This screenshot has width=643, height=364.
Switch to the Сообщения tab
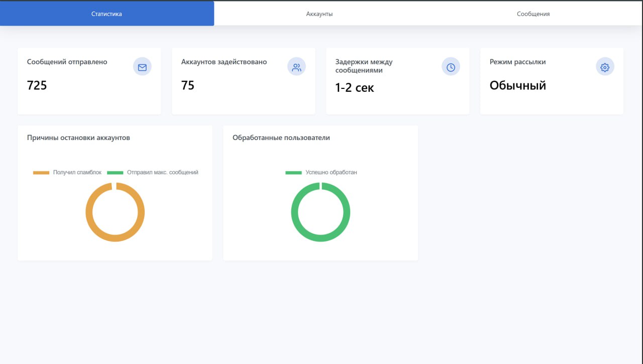click(x=533, y=14)
